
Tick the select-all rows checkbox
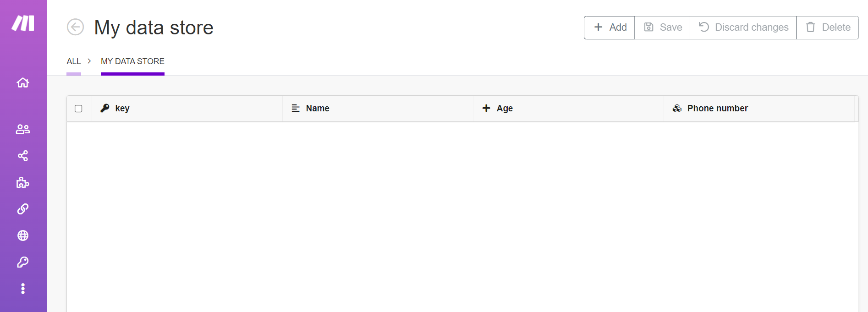coord(78,109)
